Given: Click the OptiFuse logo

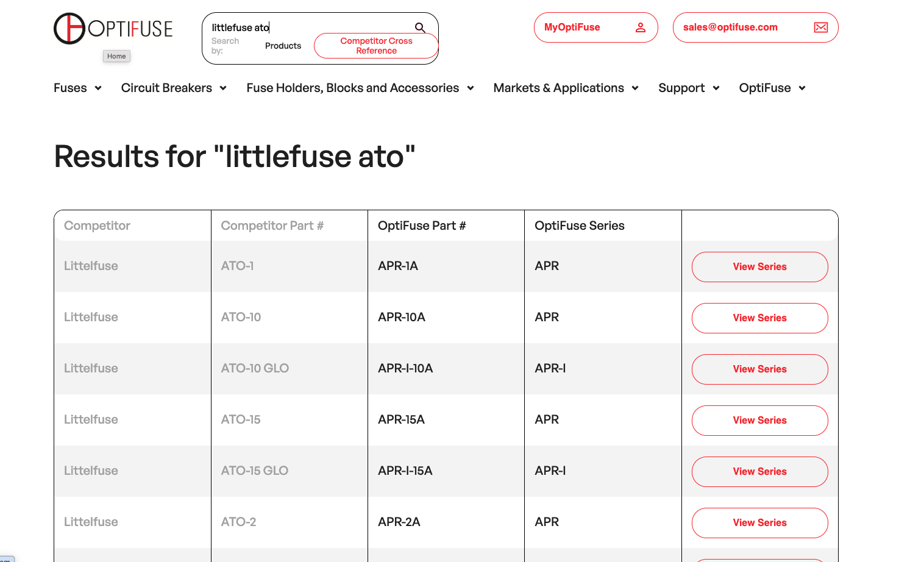Looking at the screenshot, I should pos(113,29).
